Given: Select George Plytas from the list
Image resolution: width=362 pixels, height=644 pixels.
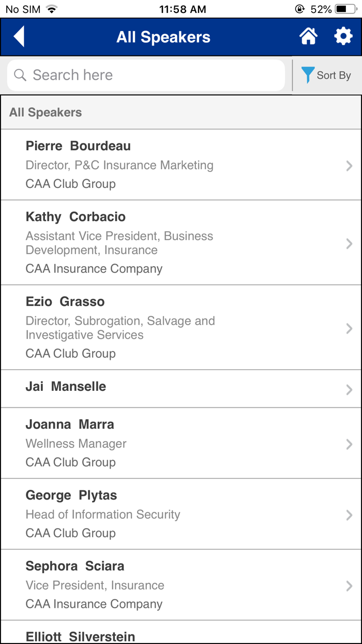Looking at the screenshot, I should (x=181, y=514).
